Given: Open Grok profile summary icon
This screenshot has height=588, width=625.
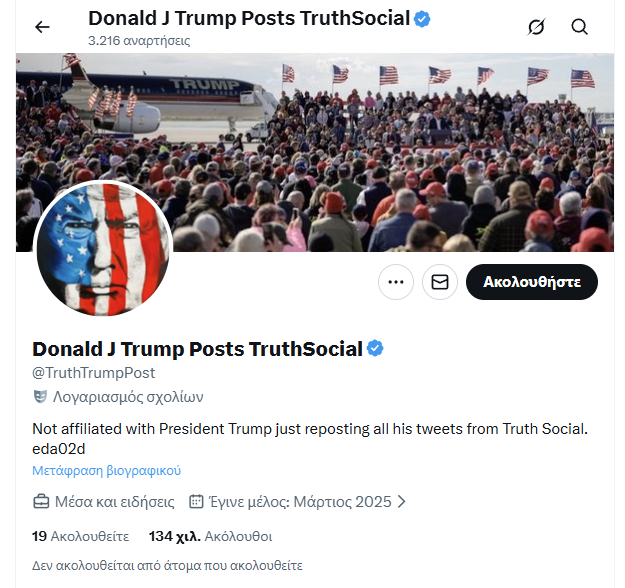Looking at the screenshot, I should pos(537,27).
